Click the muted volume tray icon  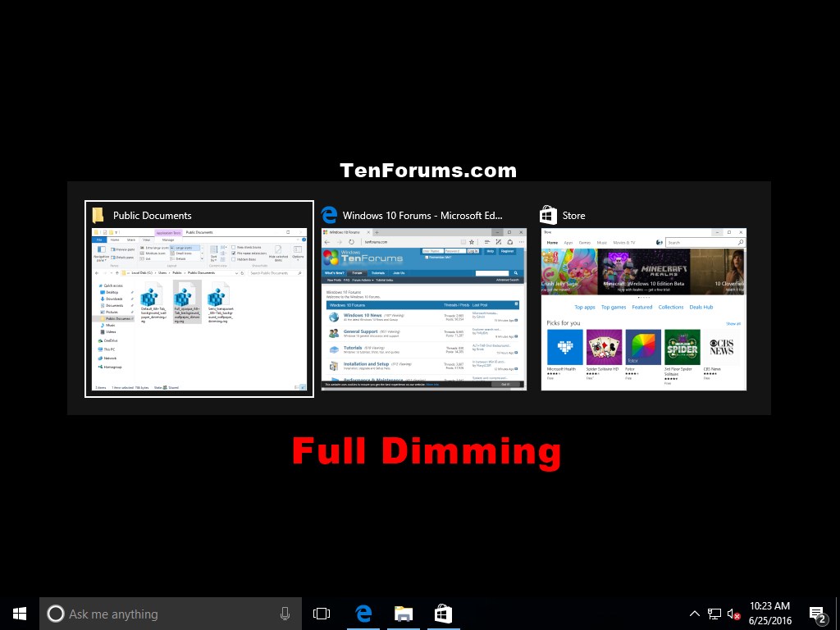(x=733, y=614)
